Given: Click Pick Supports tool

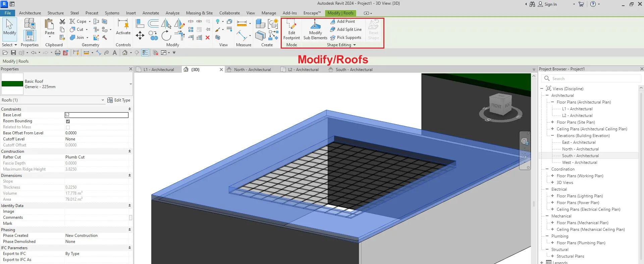Looking at the screenshot, I should tap(346, 38).
